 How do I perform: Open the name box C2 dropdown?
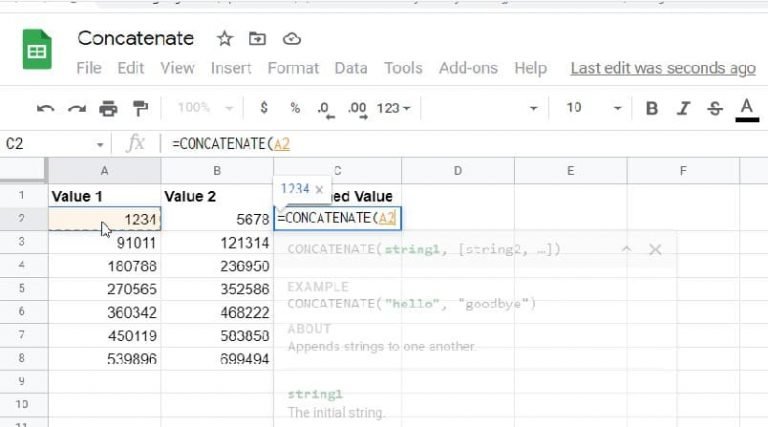click(100, 145)
